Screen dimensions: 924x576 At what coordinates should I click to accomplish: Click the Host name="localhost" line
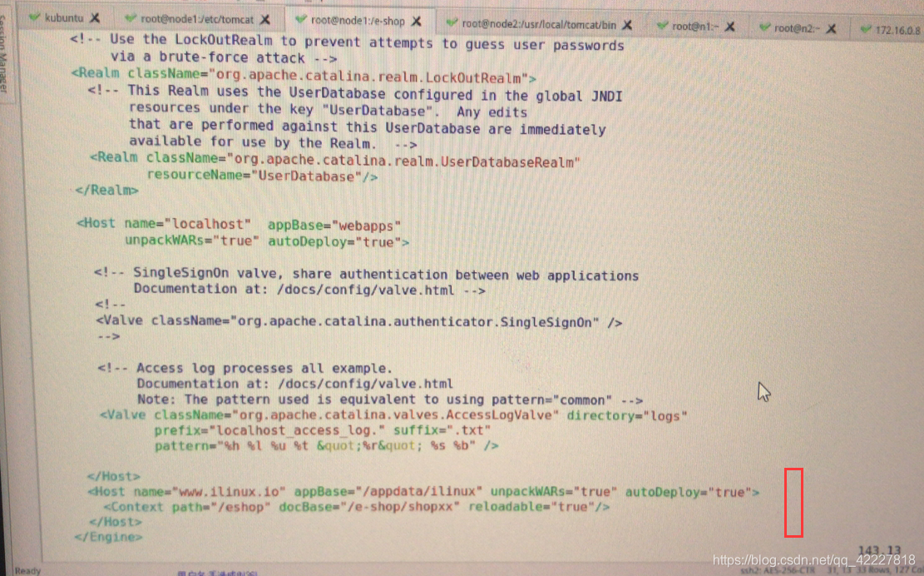click(x=239, y=224)
